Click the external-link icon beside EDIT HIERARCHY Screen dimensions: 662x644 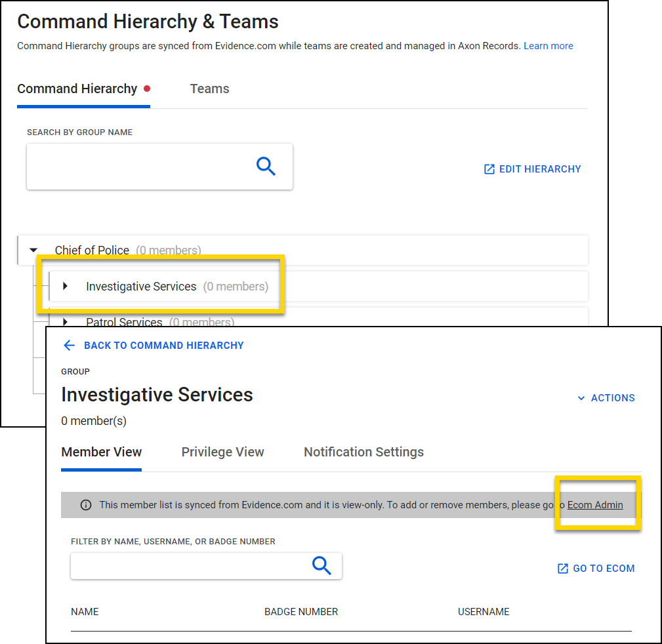(x=489, y=169)
